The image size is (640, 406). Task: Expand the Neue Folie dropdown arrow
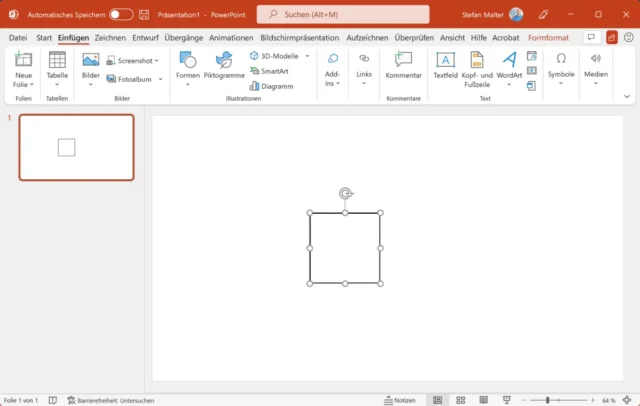pyautogui.click(x=32, y=84)
